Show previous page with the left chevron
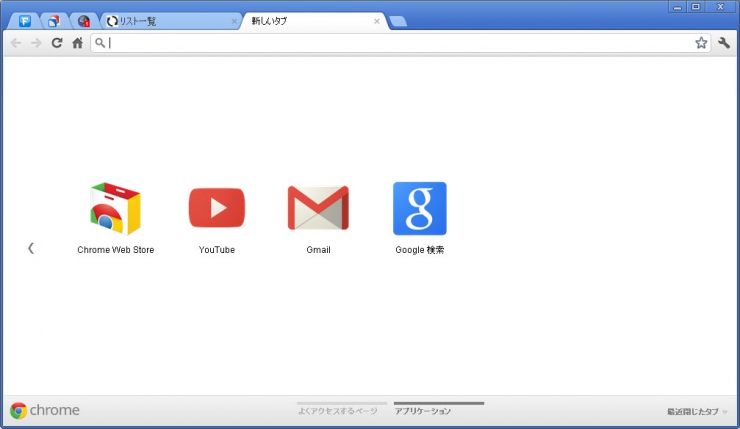Screen dimensions: 740x429 click(x=31, y=248)
